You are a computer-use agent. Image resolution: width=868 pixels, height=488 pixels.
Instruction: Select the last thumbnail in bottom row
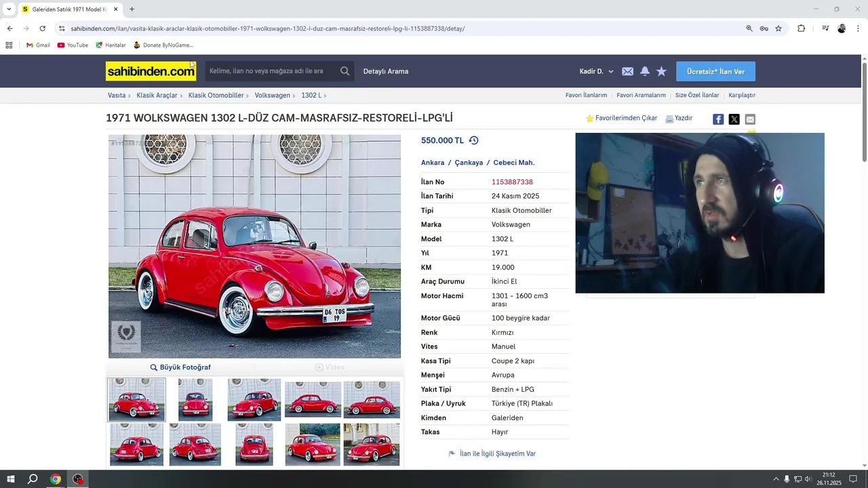(372, 445)
